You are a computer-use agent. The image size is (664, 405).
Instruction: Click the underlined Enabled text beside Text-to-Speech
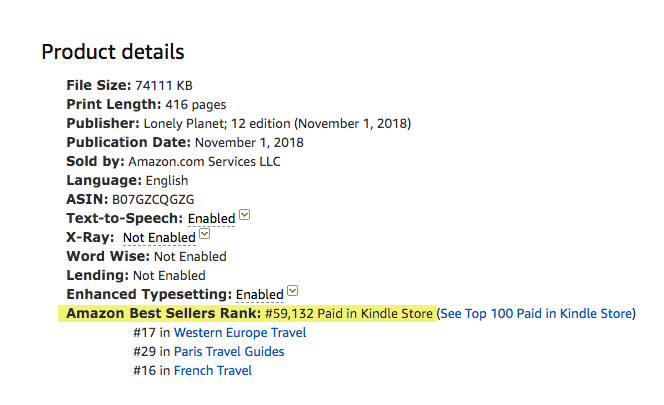tap(211, 219)
